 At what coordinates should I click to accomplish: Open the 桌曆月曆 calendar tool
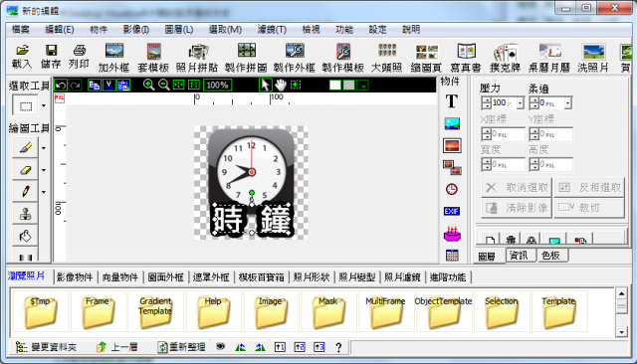coord(549,57)
